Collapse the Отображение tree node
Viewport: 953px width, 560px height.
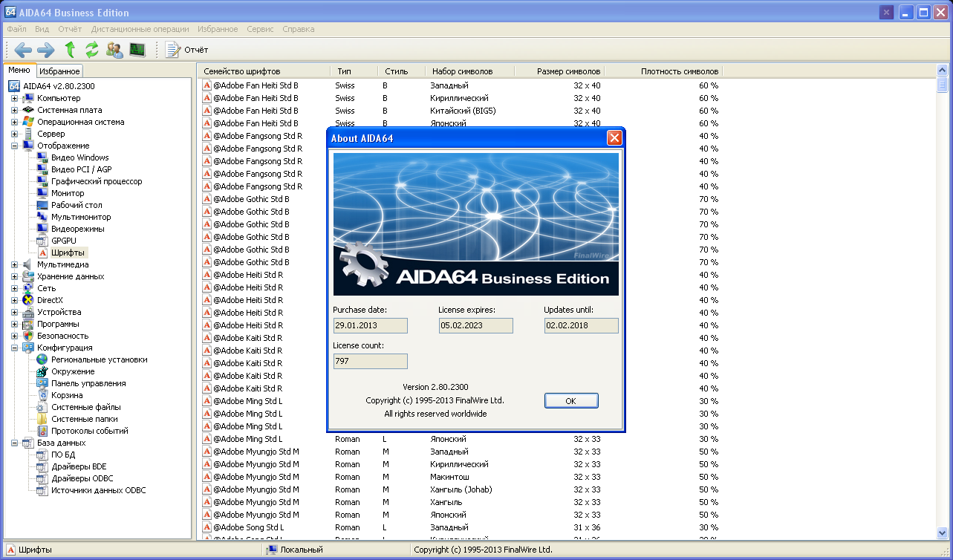coord(14,146)
